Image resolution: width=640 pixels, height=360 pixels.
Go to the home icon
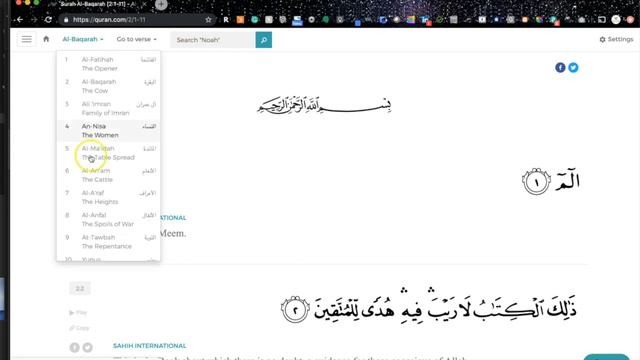click(46, 39)
